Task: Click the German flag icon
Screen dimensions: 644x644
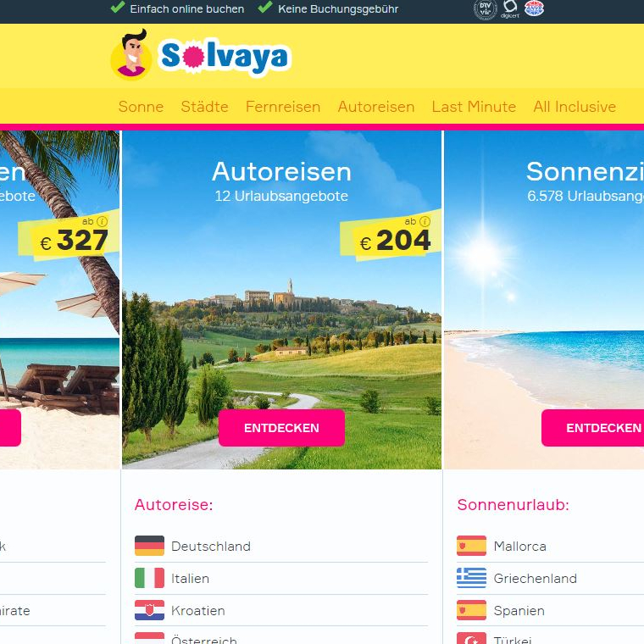Action: 149,546
